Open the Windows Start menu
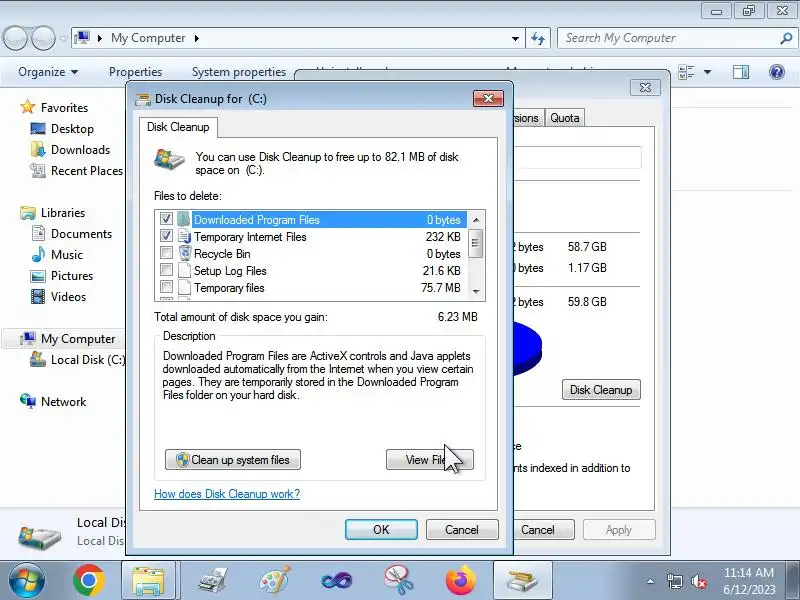Screen dimensions: 800x600 [27, 581]
